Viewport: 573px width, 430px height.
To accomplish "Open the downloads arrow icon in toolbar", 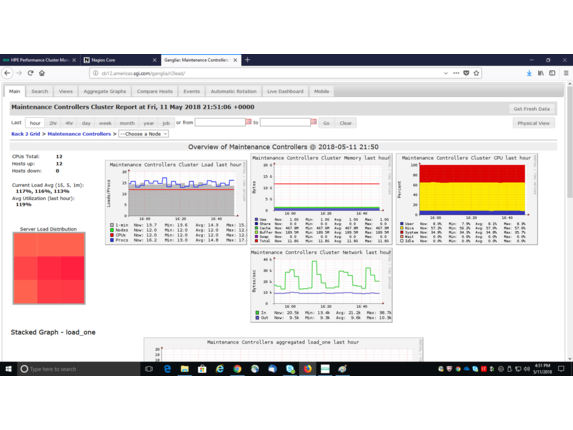I will (x=529, y=73).
